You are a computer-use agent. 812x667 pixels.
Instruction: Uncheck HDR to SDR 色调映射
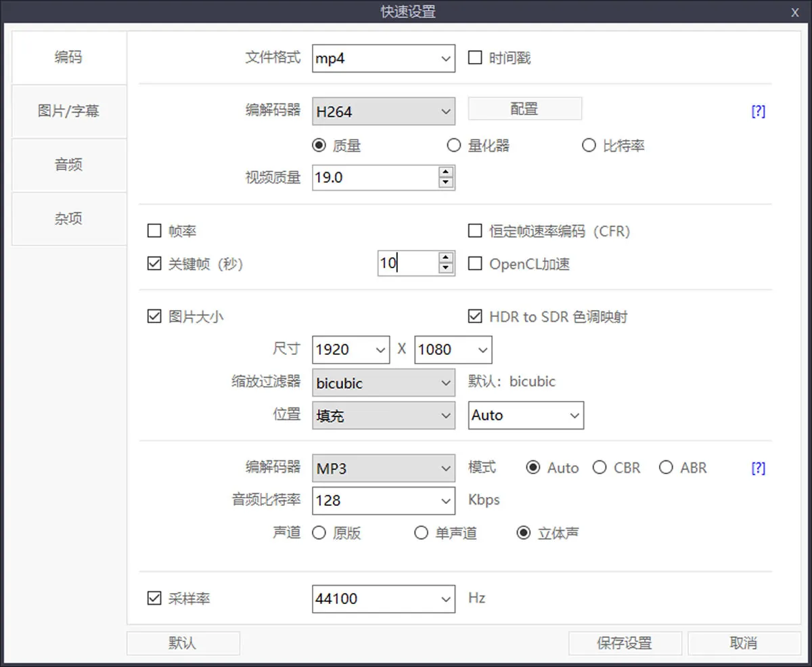pos(475,316)
